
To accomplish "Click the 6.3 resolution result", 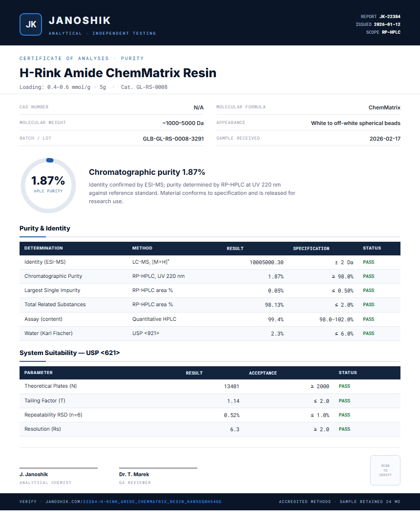I will point(234,429).
